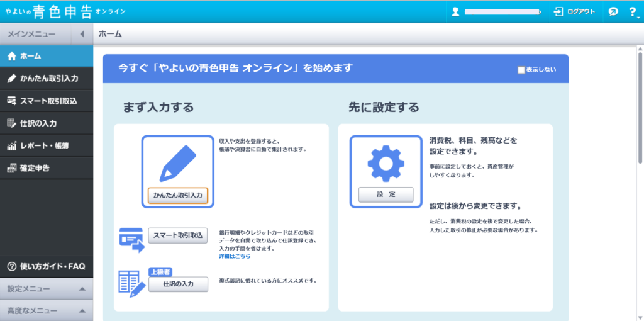This screenshot has height=321, width=644.
Task: Click the large pencil icon tile
Action: tap(178, 163)
